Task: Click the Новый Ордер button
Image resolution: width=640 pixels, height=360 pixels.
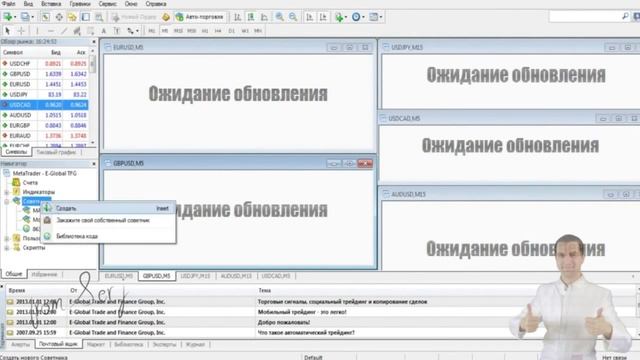Action: click(134, 17)
